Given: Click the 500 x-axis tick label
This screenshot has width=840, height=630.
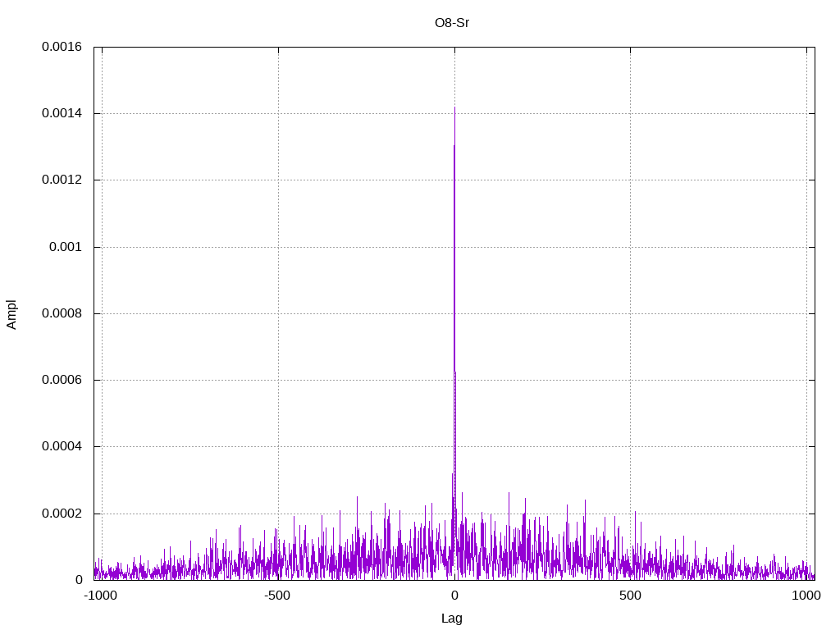Looking at the screenshot, I should [630, 596].
